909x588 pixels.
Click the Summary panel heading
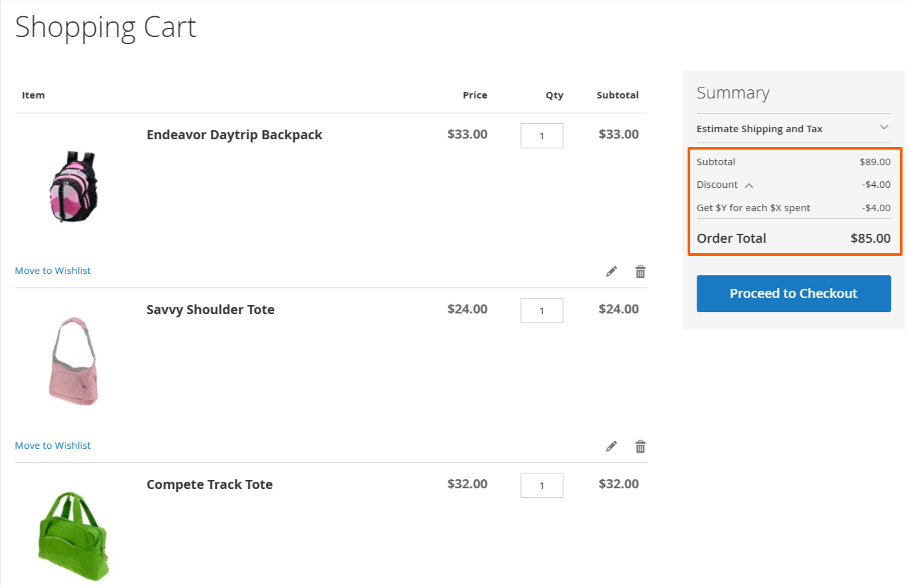click(733, 93)
